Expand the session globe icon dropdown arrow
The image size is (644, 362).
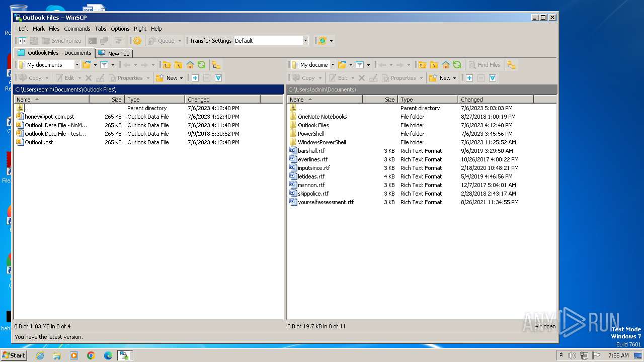(x=331, y=41)
